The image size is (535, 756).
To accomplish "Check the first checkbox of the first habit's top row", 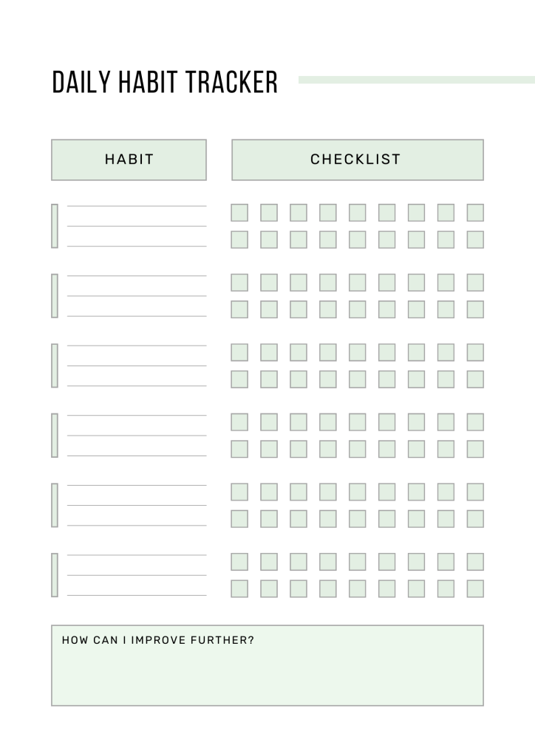I will [x=239, y=213].
